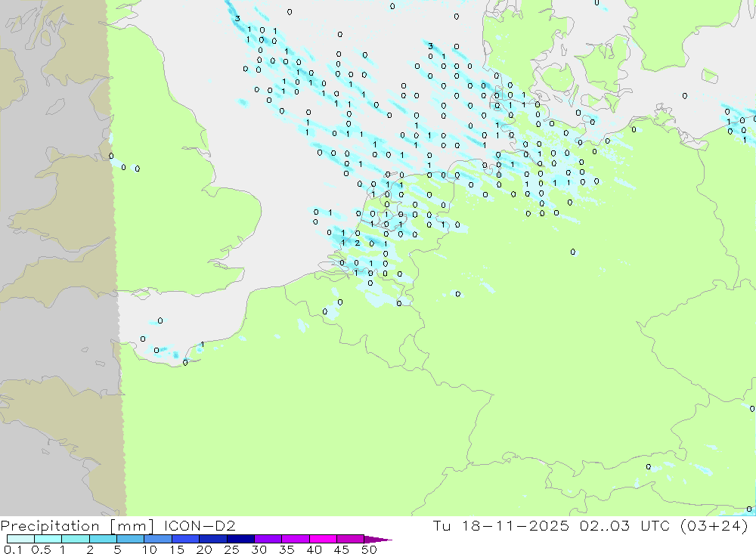
Task: Pick the 15–20 mm legend color swatch
Action: tap(185, 539)
